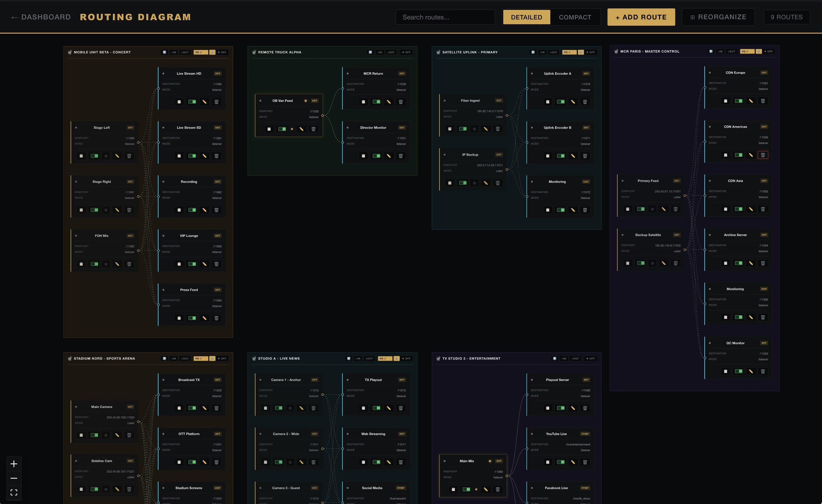Edit the Main Mix input in TV Studio 3

pyautogui.click(x=486, y=489)
